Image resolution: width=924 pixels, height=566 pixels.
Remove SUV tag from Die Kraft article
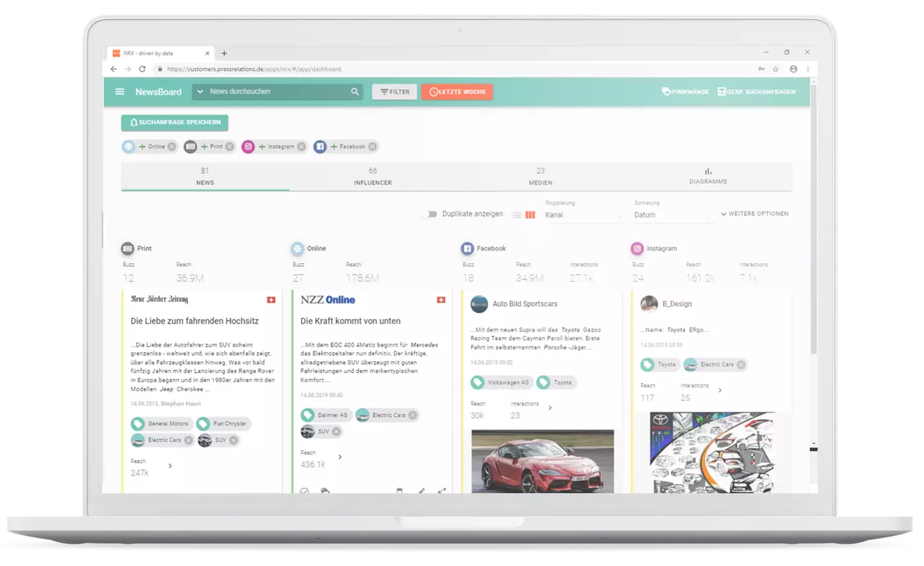click(x=337, y=432)
